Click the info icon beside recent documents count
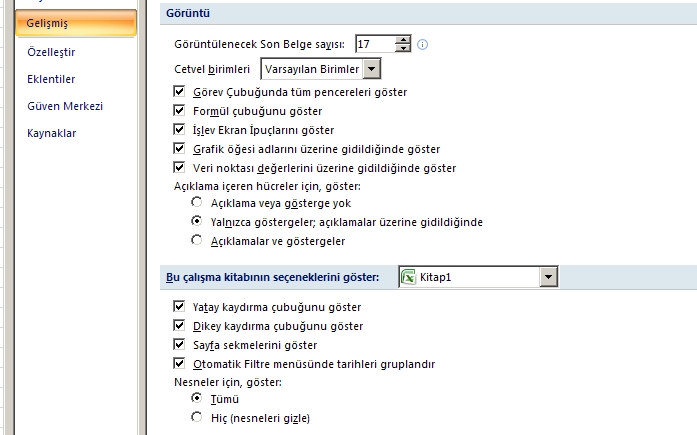Screen dimensions: 697x435 click(422, 44)
